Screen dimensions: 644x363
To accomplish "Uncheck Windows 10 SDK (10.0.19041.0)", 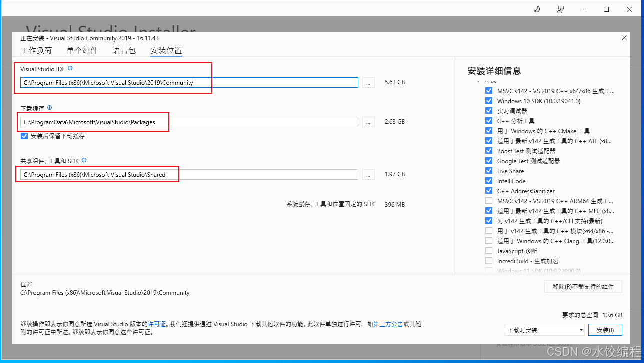I will [x=488, y=101].
